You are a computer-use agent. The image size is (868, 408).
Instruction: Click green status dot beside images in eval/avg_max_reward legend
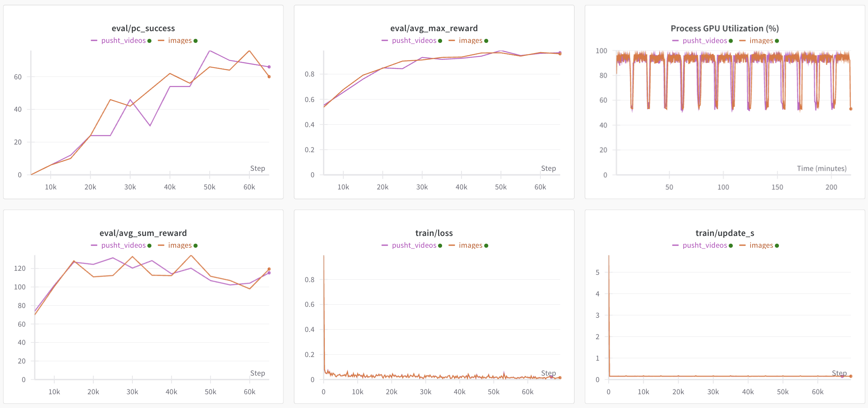486,41
